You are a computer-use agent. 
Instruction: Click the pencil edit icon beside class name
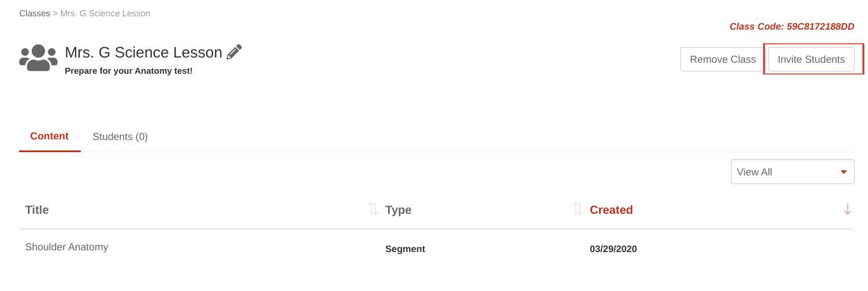pyautogui.click(x=234, y=52)
